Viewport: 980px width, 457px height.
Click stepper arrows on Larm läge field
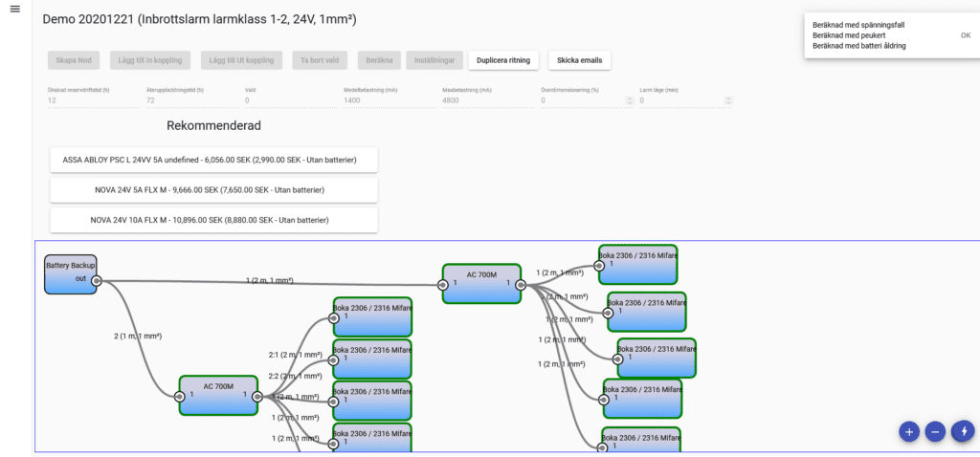coord(727,100)
